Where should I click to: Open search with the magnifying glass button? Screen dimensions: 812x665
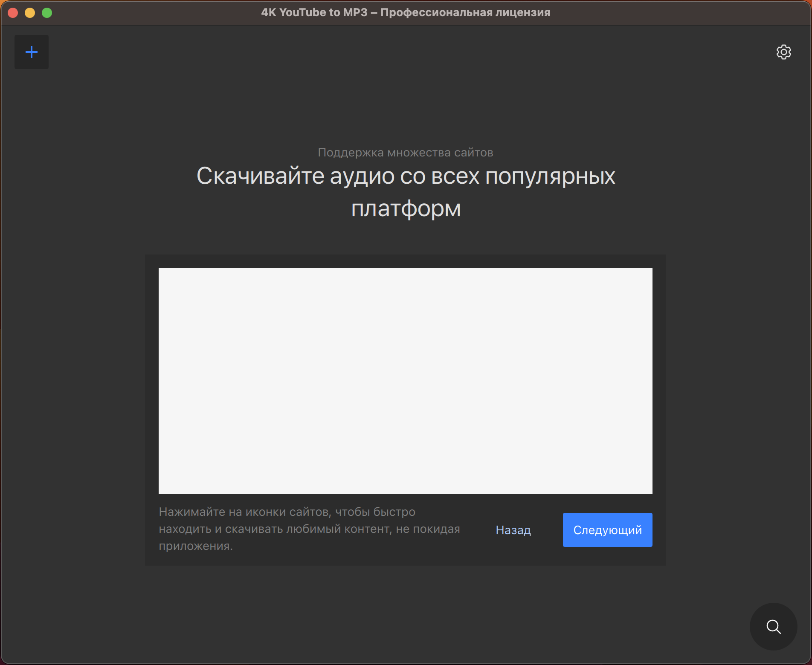[773, 627]
